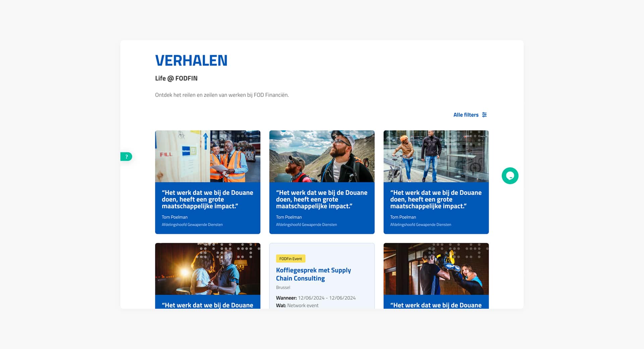Click the quote under the cyclist photo
The width and height of the screenshot is (644, 349).
pyautogui.click(x=436, y=199)
